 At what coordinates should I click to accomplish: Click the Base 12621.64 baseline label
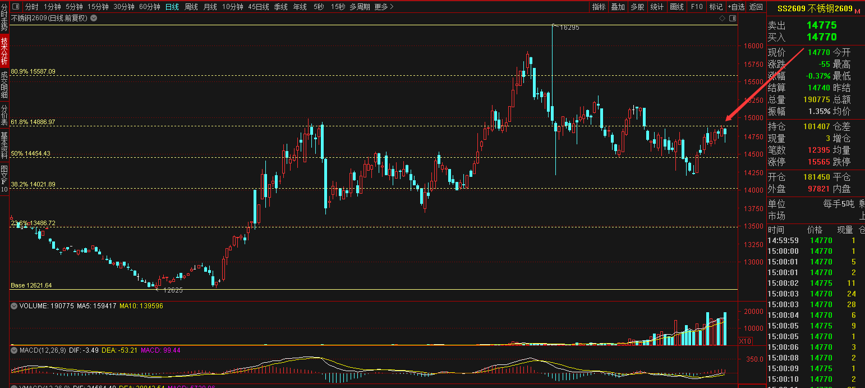coord(31,285)
